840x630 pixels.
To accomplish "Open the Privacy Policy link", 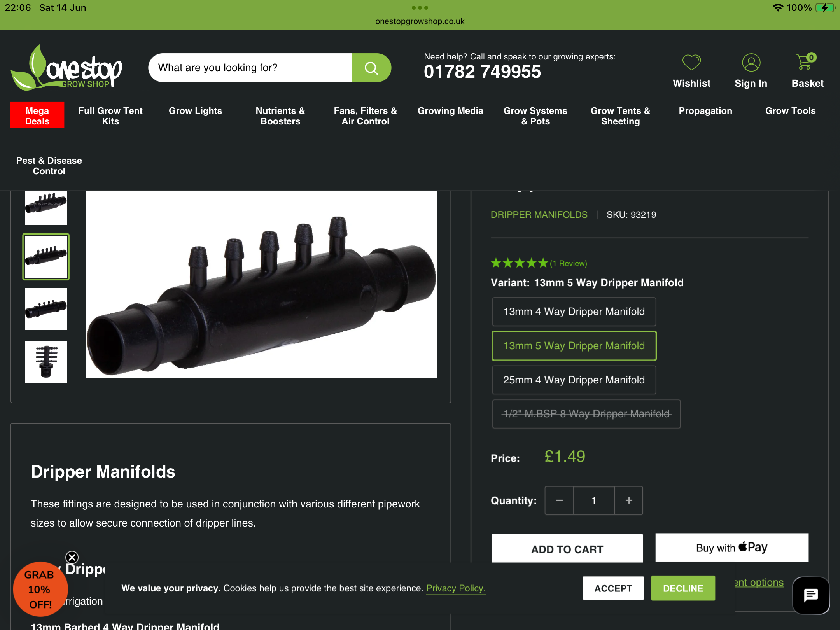I will coord(456,588).
